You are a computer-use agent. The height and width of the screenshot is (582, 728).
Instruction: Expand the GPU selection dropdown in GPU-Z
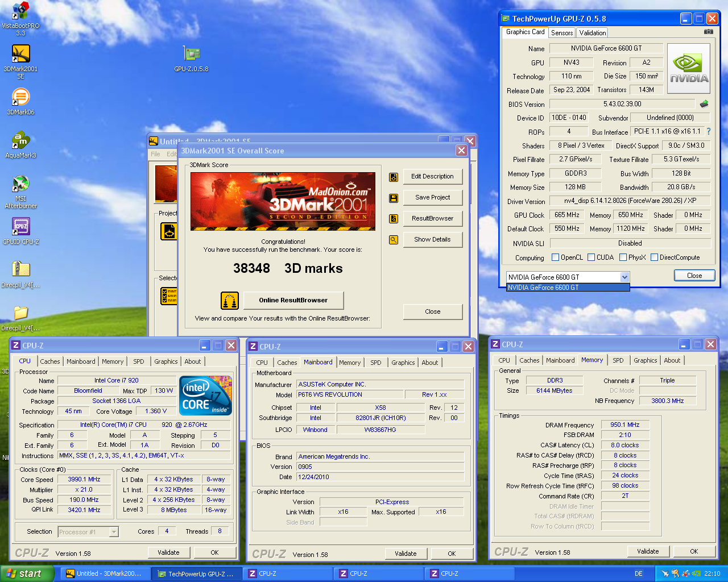[x=624, y=277]
